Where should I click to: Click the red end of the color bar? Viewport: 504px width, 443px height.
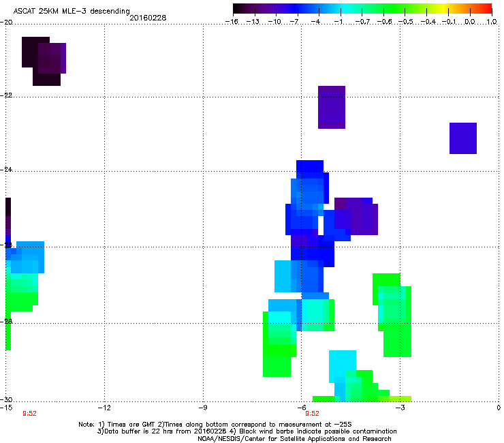pos(488,9)
